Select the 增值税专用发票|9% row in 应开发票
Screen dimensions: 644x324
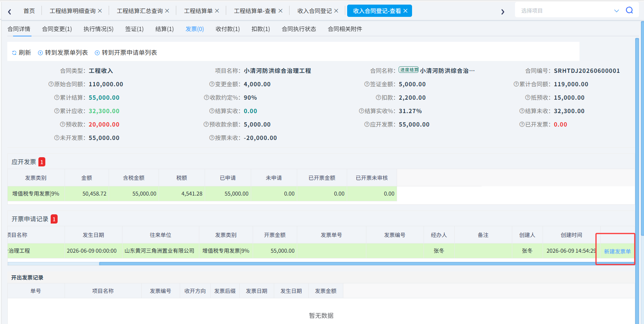click(202, 194)
